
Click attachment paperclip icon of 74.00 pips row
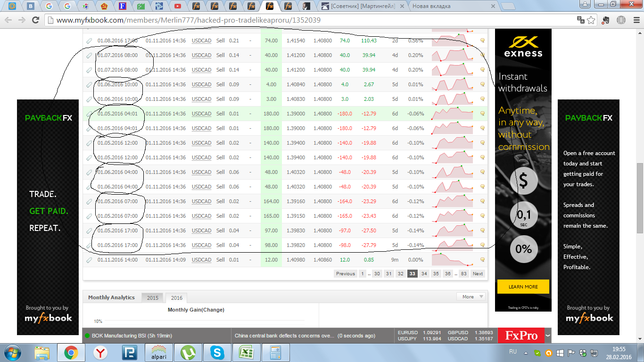tap(89, 41)
